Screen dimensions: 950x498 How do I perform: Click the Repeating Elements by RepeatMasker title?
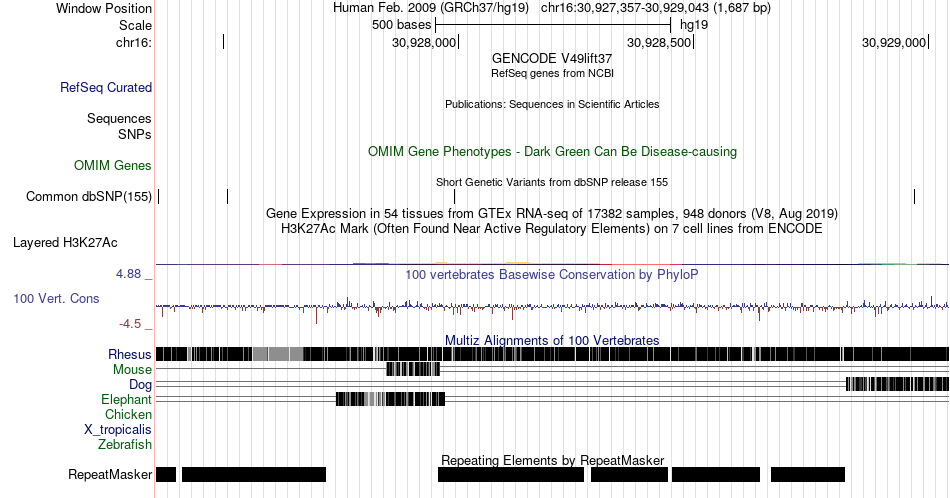click(x=552, y=460)
